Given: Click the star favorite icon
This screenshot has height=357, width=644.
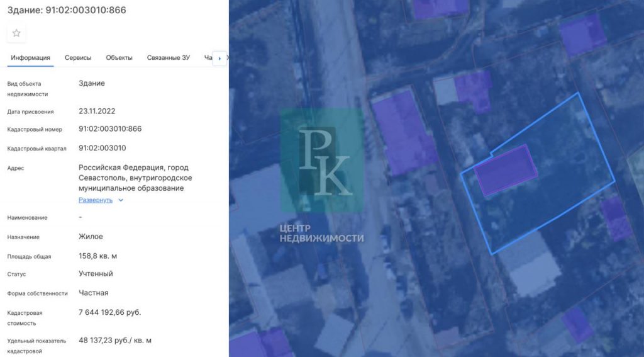Looking at the screenshot, I should tap(16, 33).
